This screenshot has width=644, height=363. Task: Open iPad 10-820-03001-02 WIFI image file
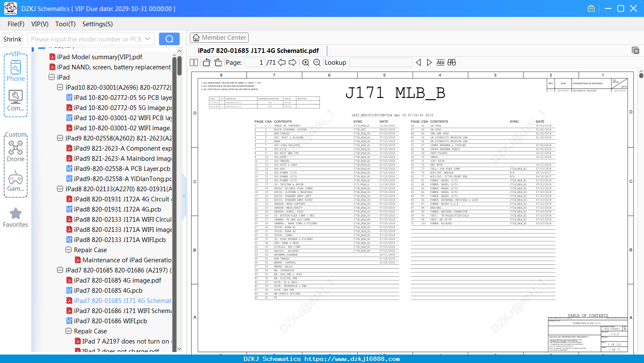point(119,128)
